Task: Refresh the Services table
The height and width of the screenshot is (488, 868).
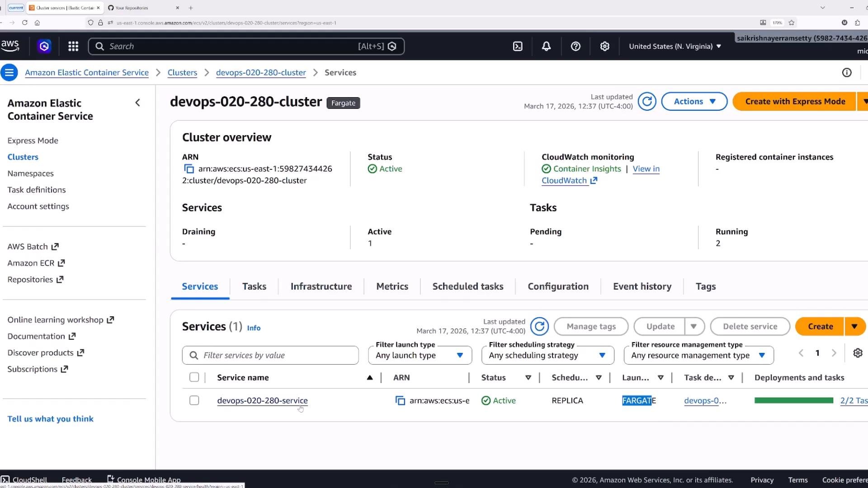Action: click(x=539, y=326)
